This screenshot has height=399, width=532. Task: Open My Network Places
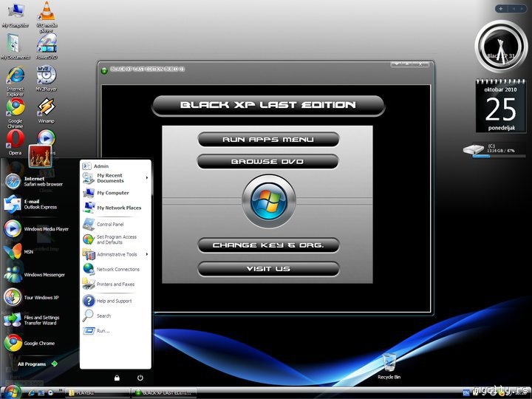112,208
